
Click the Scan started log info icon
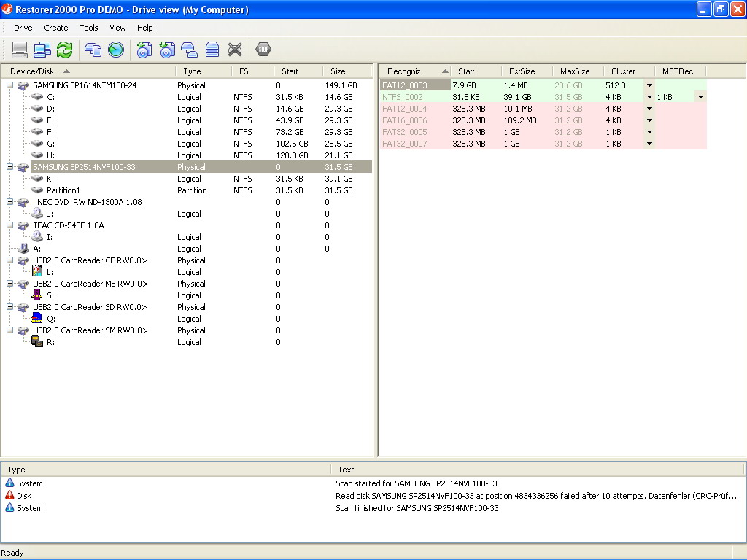(x=9, y=483)
